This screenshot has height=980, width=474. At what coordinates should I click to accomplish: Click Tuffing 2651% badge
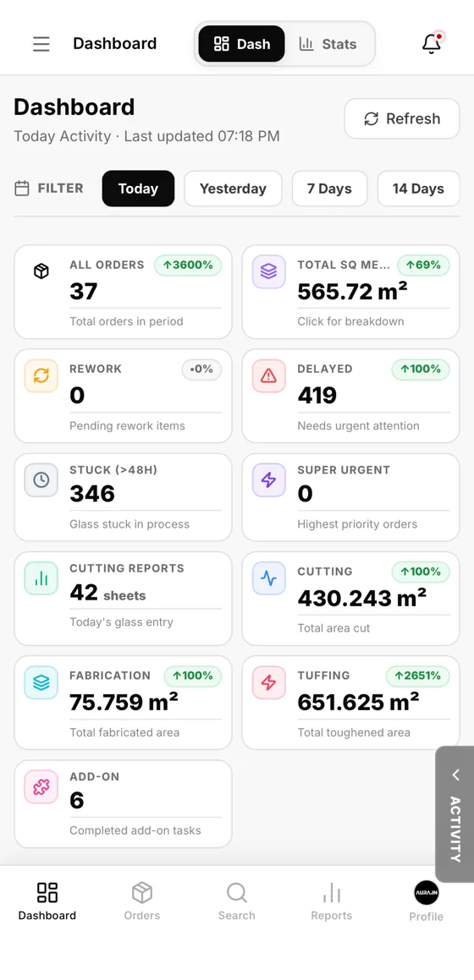click(418, 676)
